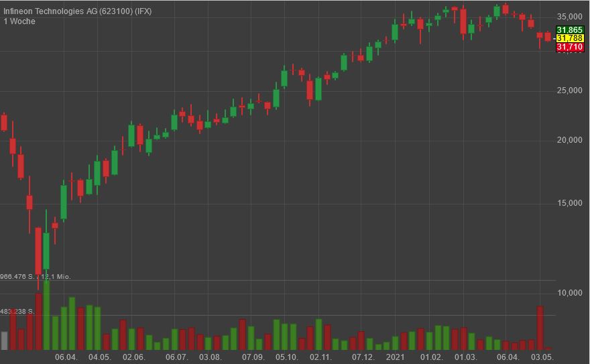Screen dimensions: 590x364
Task: Click the 05.10. date axis label
Action: click(x=287, y=357)
